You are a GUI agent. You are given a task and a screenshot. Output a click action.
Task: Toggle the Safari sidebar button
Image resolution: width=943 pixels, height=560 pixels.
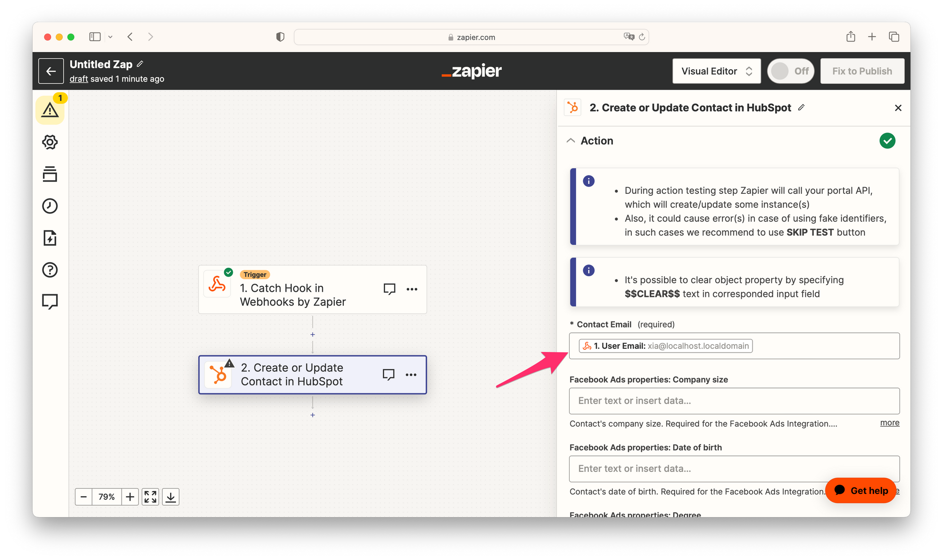pos(95,37)
